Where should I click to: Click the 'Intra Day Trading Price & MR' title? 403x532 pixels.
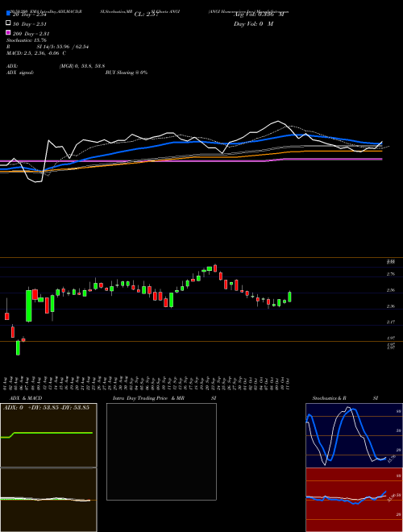coord(148,398)
